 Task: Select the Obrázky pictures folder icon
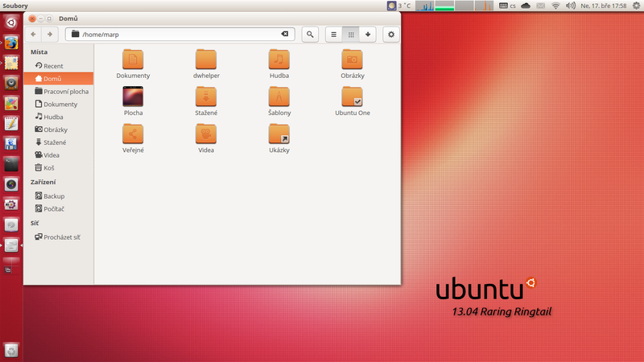(x=352, y=60)
